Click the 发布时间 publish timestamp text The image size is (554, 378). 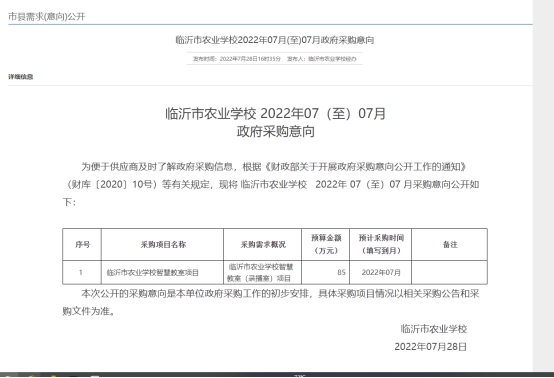[236, 59]
